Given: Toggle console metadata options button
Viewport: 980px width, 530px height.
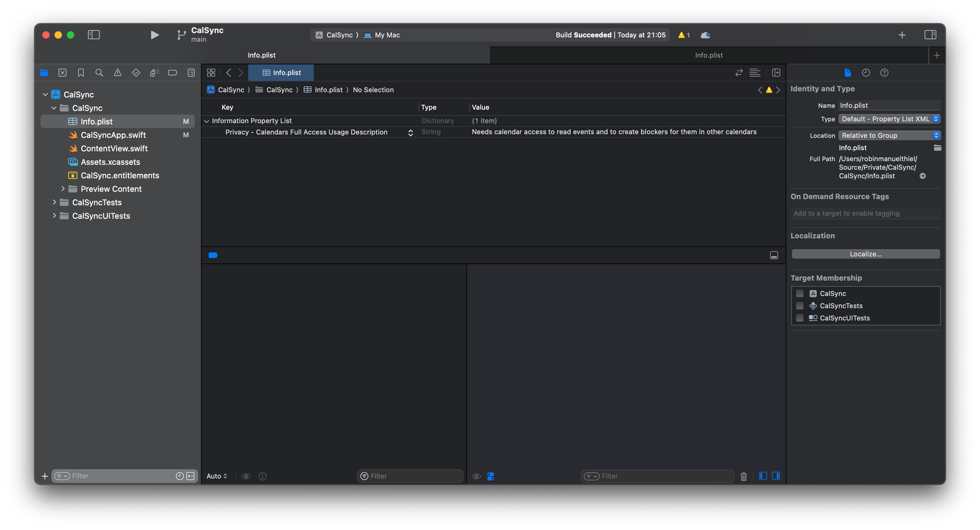Looking at the screenshot, I should 490,476.
